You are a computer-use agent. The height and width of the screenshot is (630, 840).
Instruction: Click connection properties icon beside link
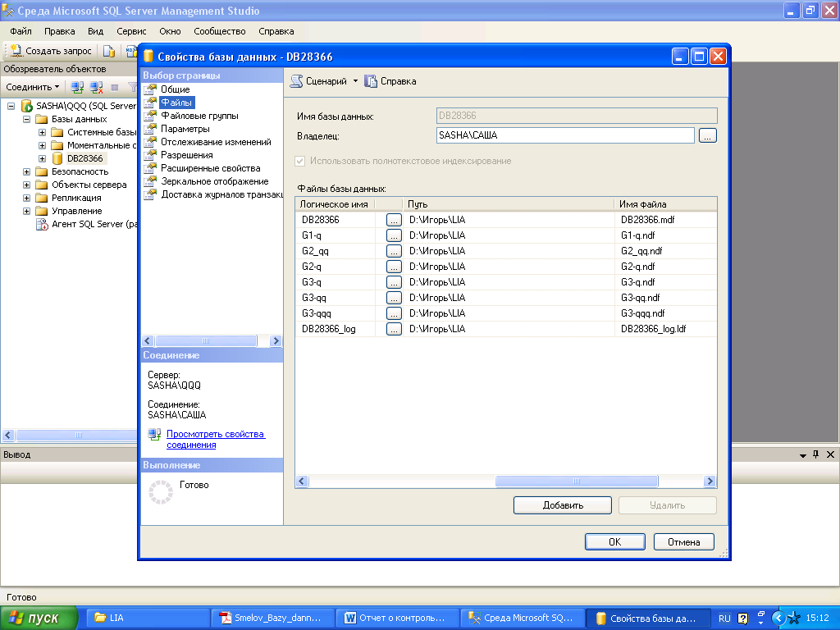tap(154, 435)
